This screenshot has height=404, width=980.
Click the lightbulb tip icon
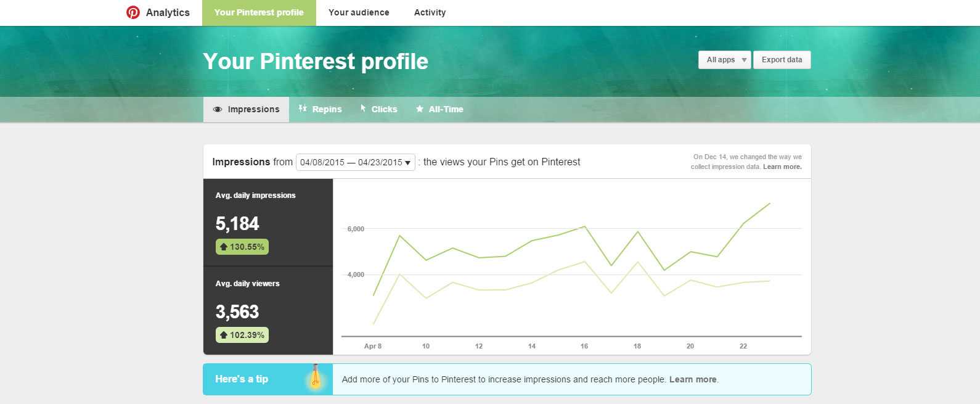point(315,377)
